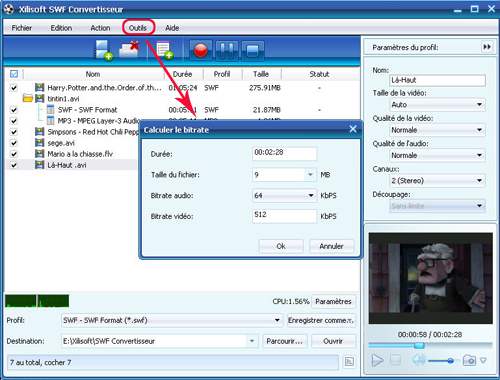Click the Add File toolbar icon
The image size is (500, 380).
(103, 50)
